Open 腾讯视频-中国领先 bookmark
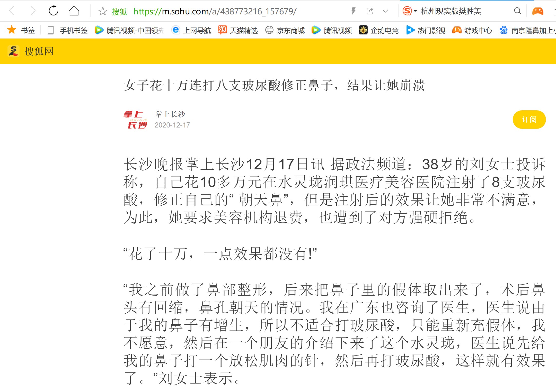This screenshot has height=392, width=556. [x=129, y=30]
